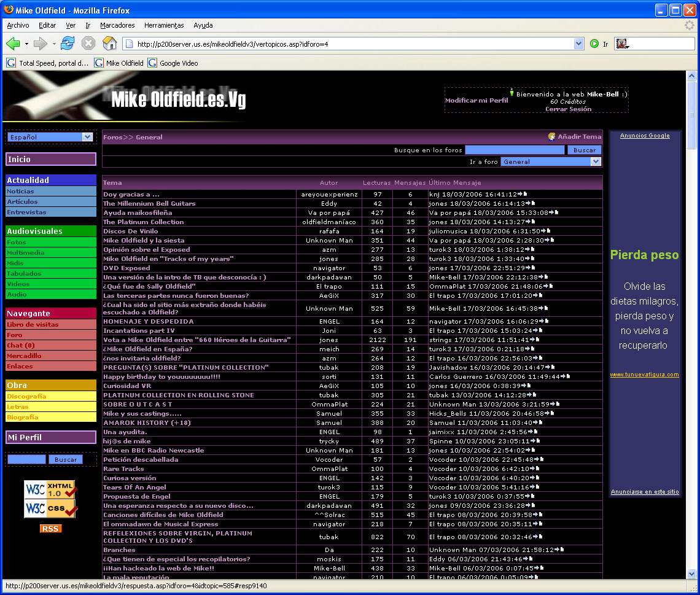
Task: Reload the page with the Refresh icon
Action: (x=68, y=44)
